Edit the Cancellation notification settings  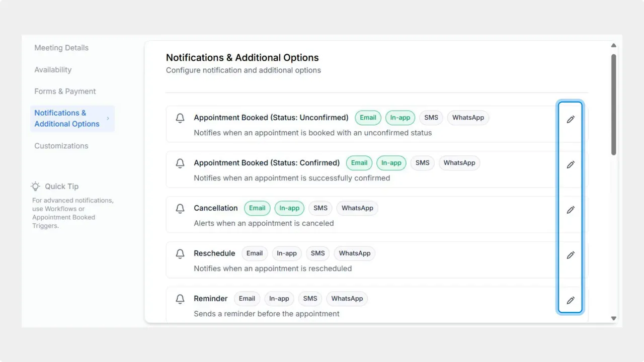point(571,210)
